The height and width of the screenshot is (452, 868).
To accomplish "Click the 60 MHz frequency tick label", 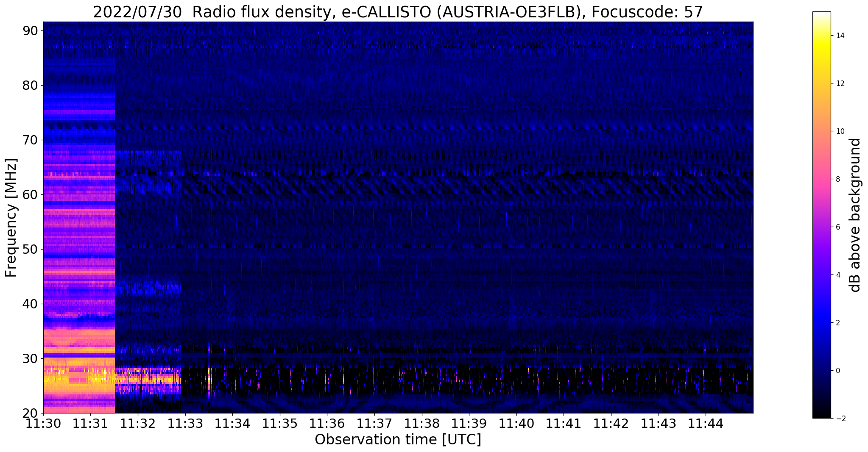I will [30, 194].
